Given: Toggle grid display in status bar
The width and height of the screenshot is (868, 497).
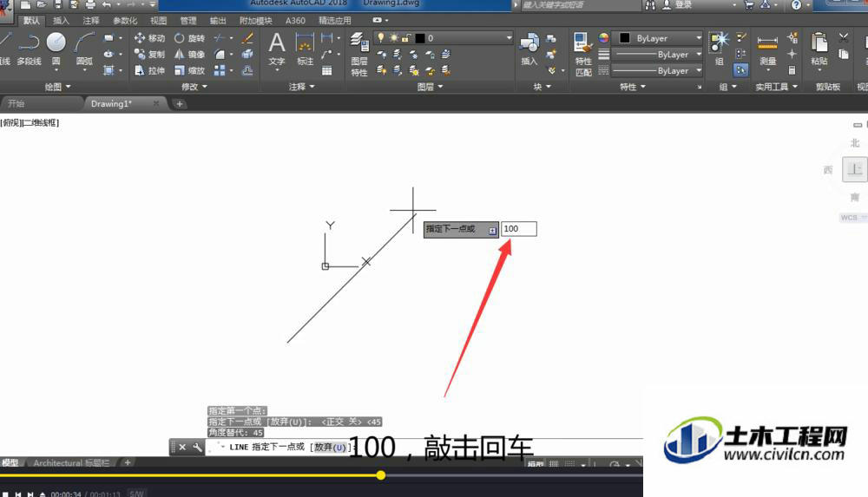Looking at the screenshot, I should 554,464.
